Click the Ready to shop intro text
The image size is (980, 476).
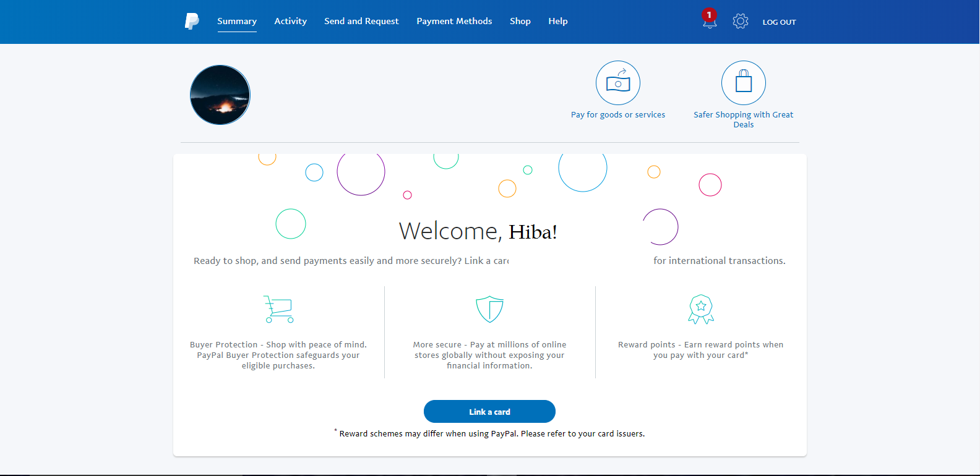click(351, 261)
